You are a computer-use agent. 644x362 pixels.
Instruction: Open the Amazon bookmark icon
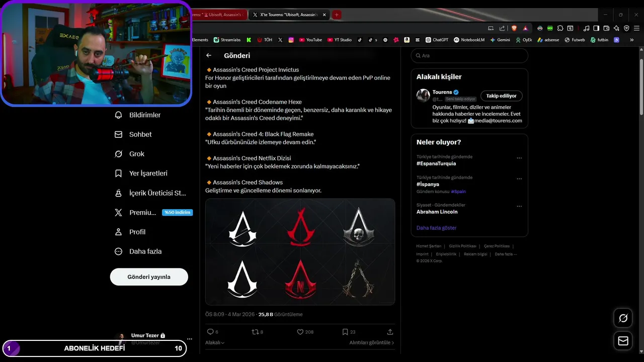[x=407, y=40]
